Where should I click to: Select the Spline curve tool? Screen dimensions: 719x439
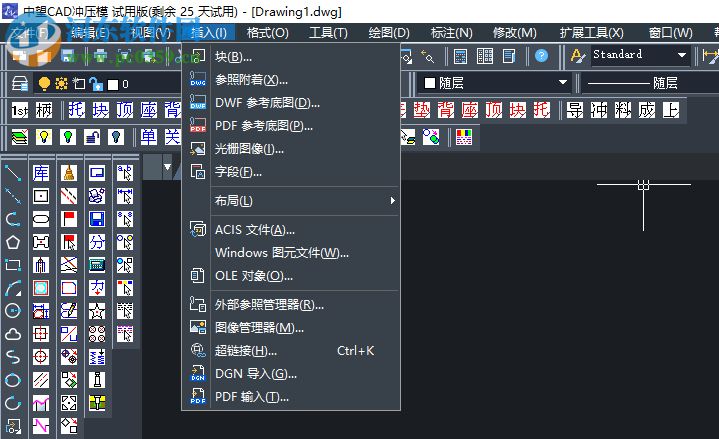point(13,356)
